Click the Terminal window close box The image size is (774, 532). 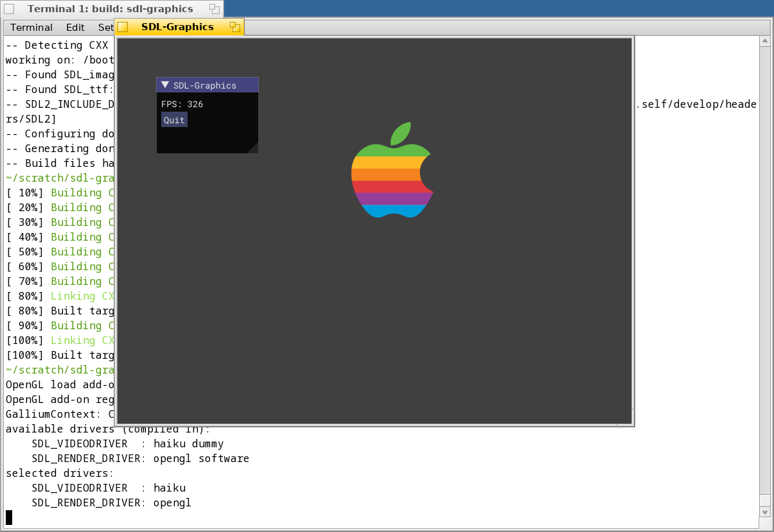pos(9,9)
